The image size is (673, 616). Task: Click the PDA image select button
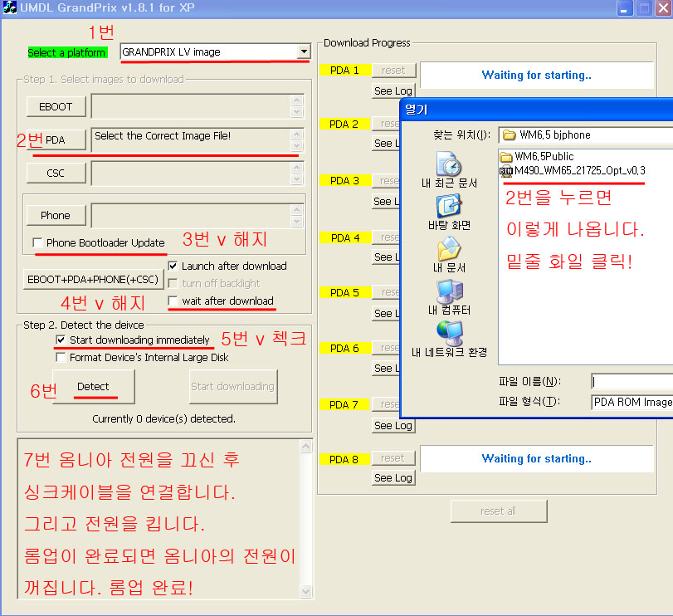click(56, 140)
